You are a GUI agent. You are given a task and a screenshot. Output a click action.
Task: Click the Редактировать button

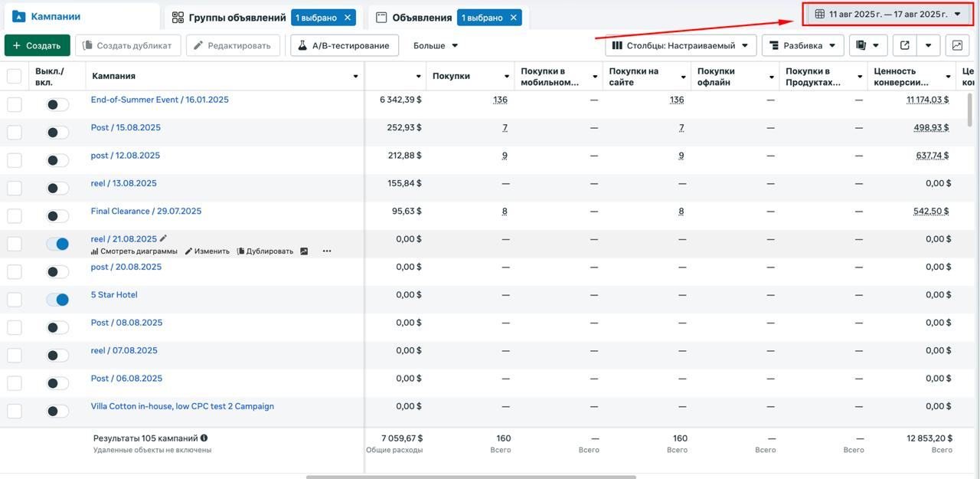pyautogui.click(x=232, y=45)
